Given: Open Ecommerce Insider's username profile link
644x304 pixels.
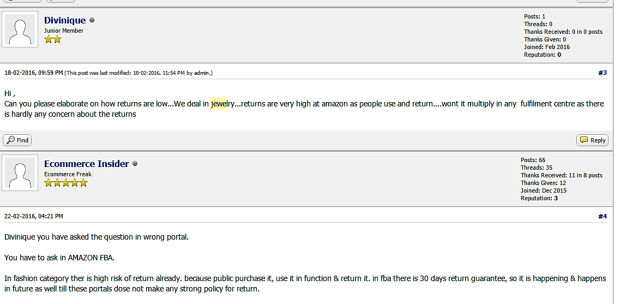Looking at the screenshot, I should [87, 164].
